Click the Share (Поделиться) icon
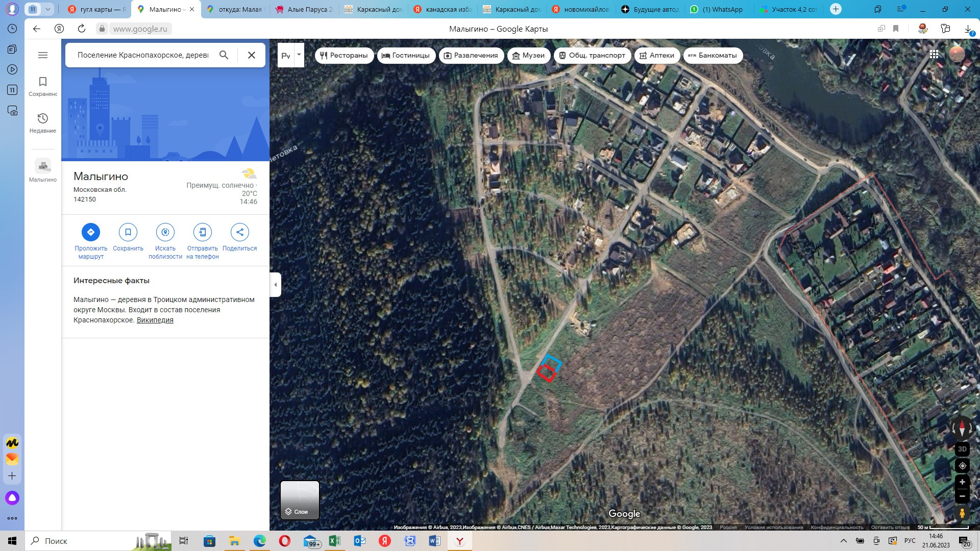980x551 pixels. pyautogui.click(x=239, y=232)
